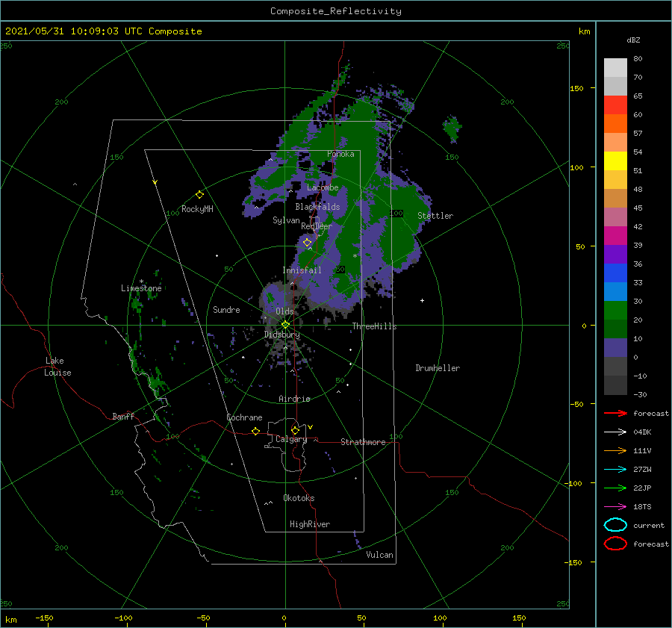This screenshot has height=628, width=672.
Task: Click the Composite_Reflectivity title
Action: [336, 11]
